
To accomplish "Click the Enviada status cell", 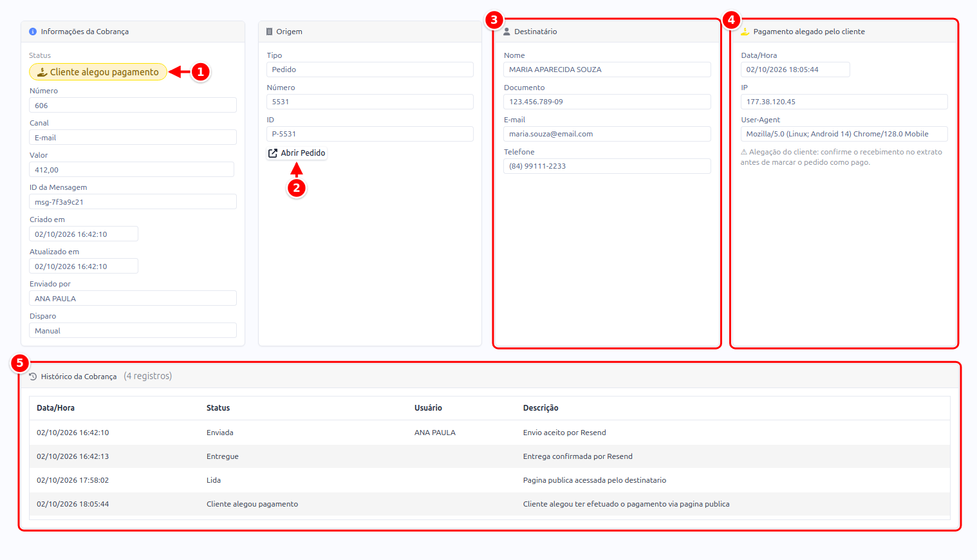I will click(220, 433).
